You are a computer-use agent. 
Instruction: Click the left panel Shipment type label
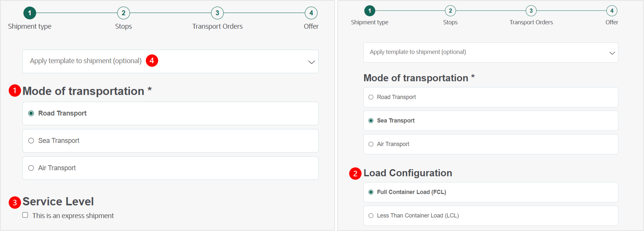coord(30,26)
